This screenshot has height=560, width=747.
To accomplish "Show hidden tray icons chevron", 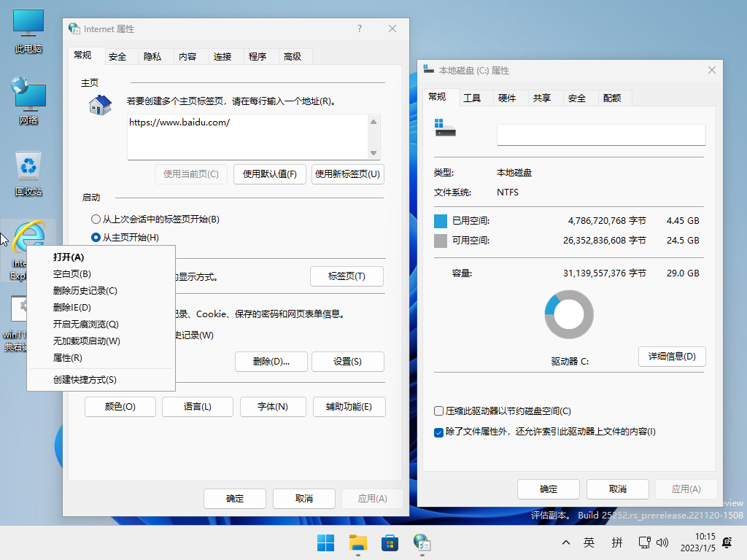I will (566, 542).
